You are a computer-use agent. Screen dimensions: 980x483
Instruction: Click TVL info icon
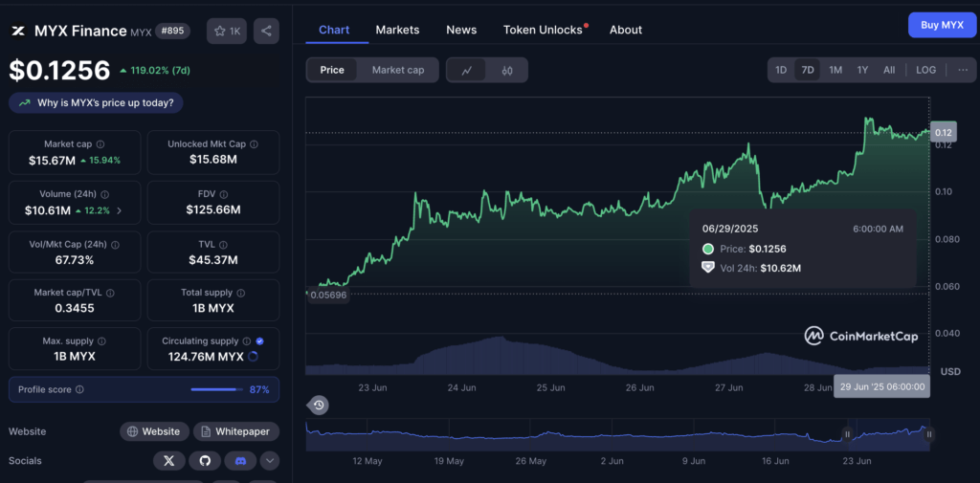[x=223, y=244]
